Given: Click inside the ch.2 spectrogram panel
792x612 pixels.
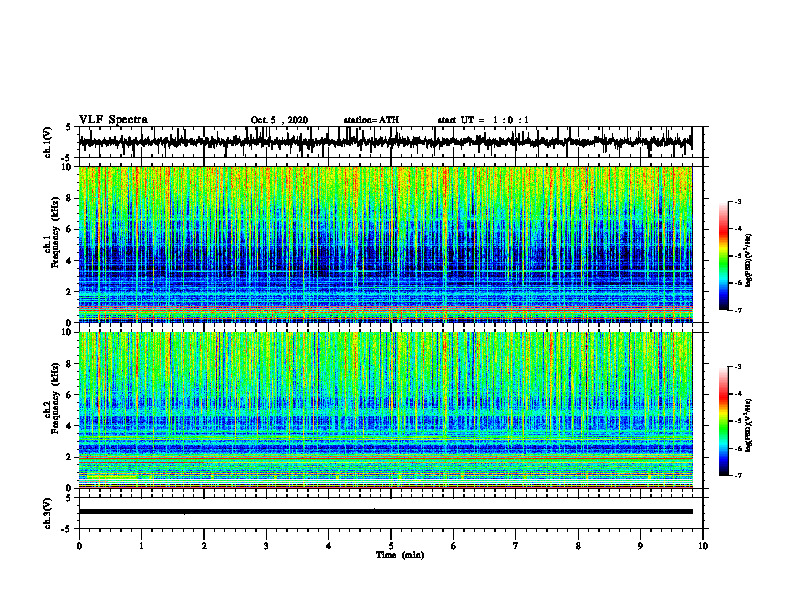Looking at the screenshot, I should point(385,410).
